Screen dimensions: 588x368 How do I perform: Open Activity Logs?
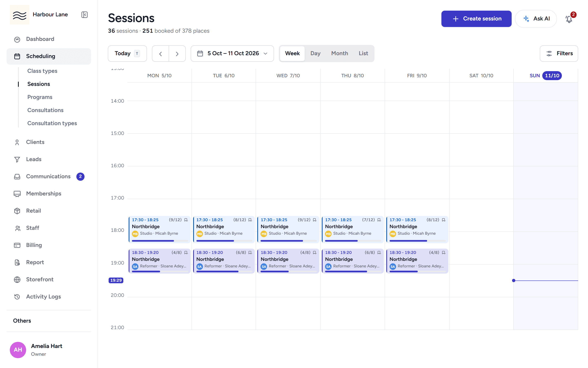coord(49,297)
